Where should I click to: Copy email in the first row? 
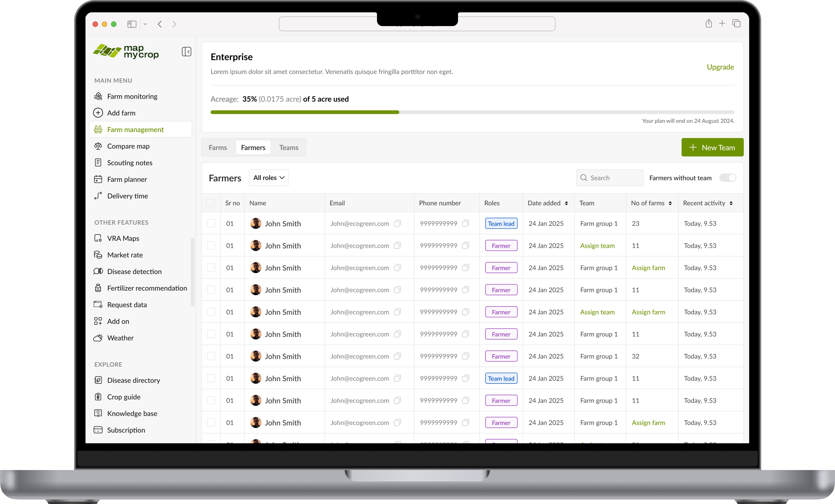click(x=397, y=223)
